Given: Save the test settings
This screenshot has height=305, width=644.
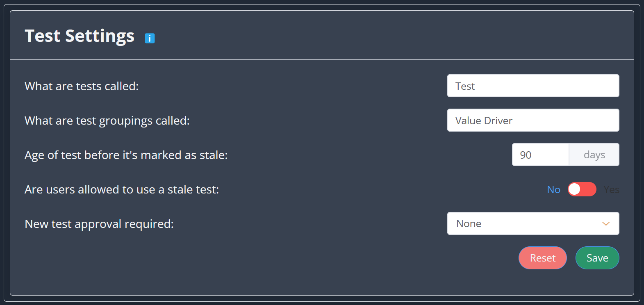Looking at the screenshot, I should click(x=597, y=258).
